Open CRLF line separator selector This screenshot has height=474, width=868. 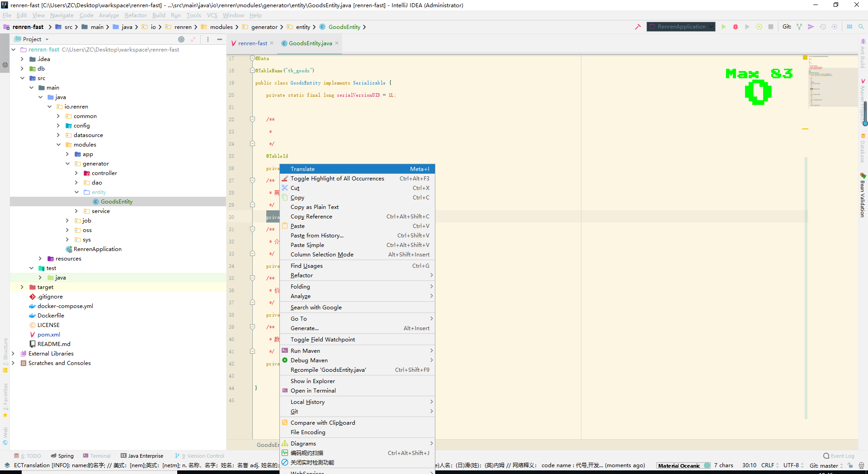[770, 465]
